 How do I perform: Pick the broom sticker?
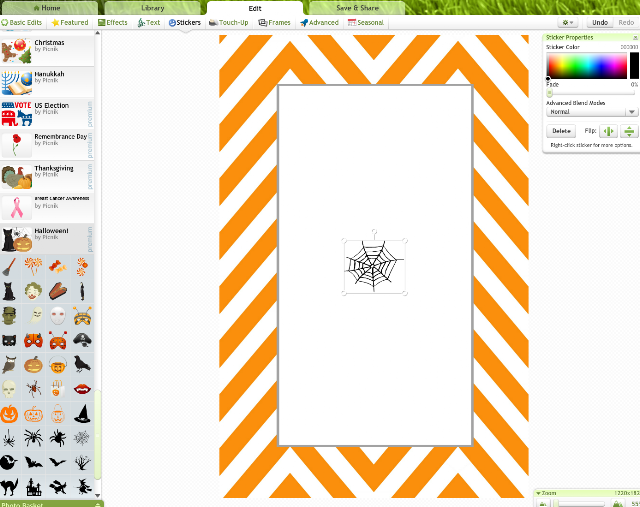[9, 267]
